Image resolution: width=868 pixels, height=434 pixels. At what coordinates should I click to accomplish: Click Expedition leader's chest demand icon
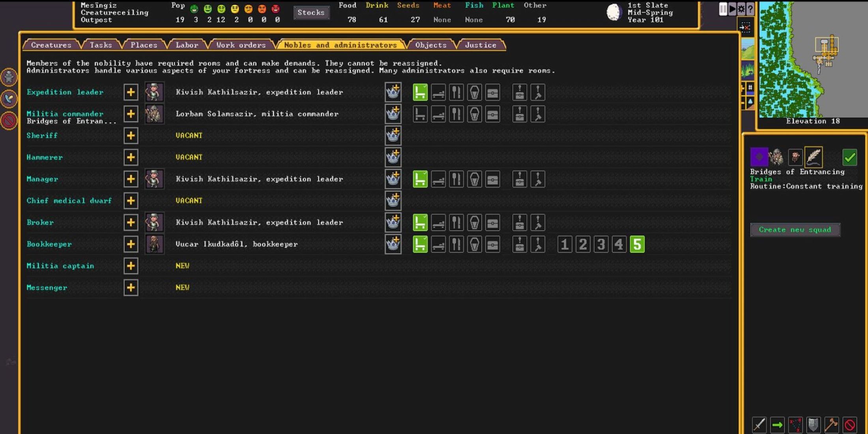pyautogui.click(x=520, y=92)
